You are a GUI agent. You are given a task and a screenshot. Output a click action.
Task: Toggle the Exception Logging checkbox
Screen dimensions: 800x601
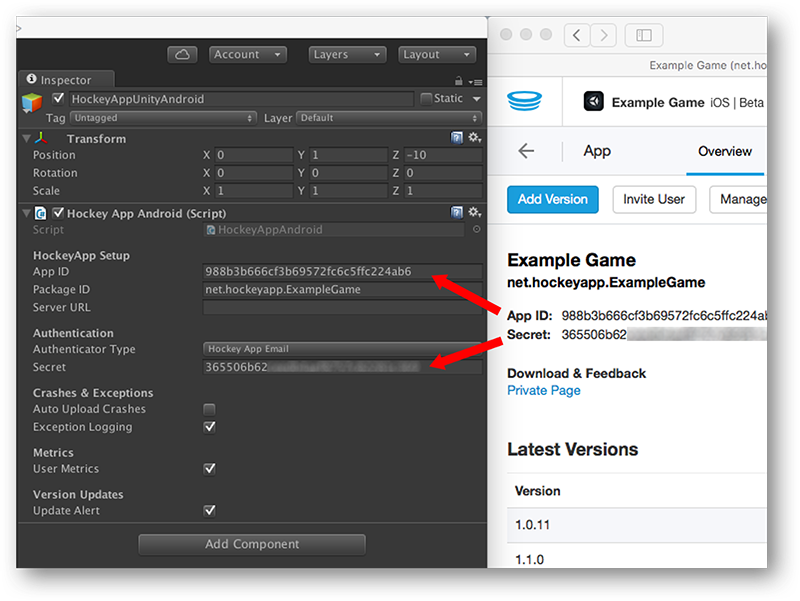coord(209,427)
